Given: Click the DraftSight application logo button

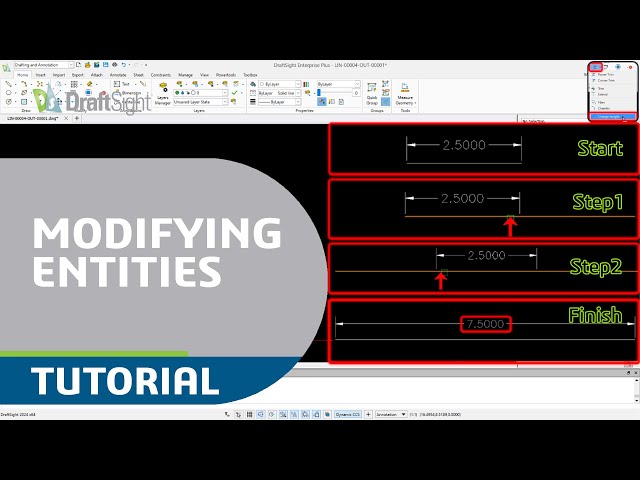Looking at the screenshot, I should [6, 68].
